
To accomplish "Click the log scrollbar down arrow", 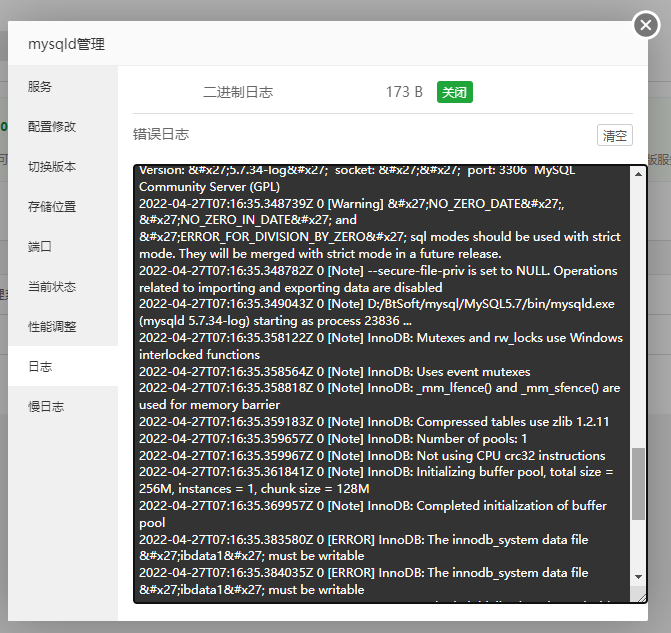I will 638,577.
